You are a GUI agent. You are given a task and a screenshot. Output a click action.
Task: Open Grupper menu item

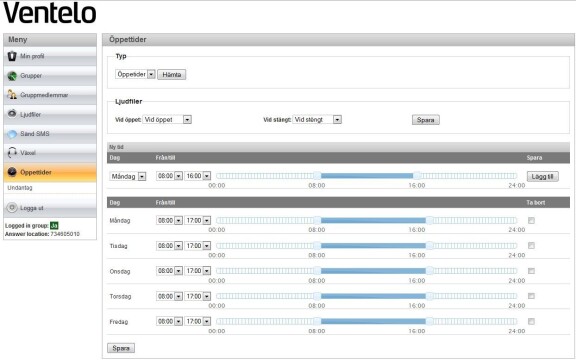tap(50, 76)
